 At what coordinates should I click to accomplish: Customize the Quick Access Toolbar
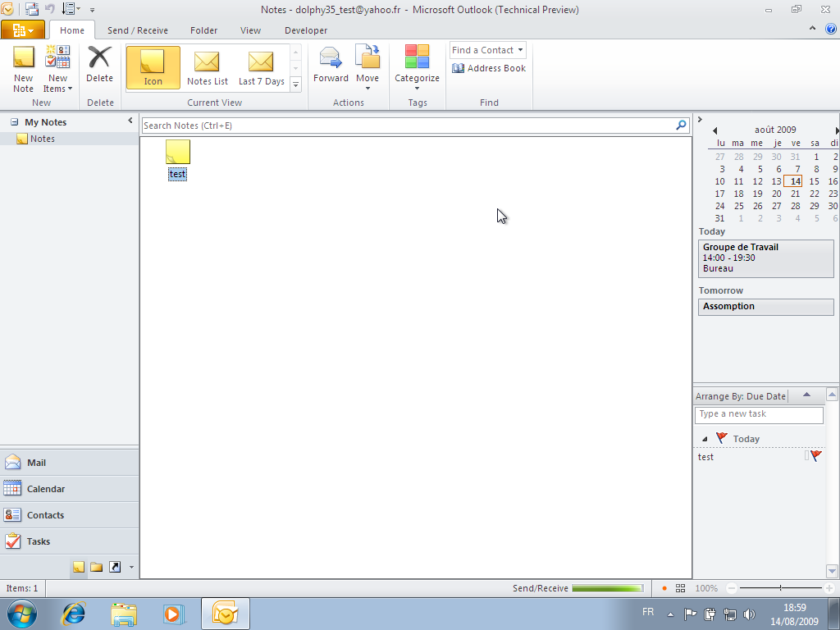click(92, 10)
